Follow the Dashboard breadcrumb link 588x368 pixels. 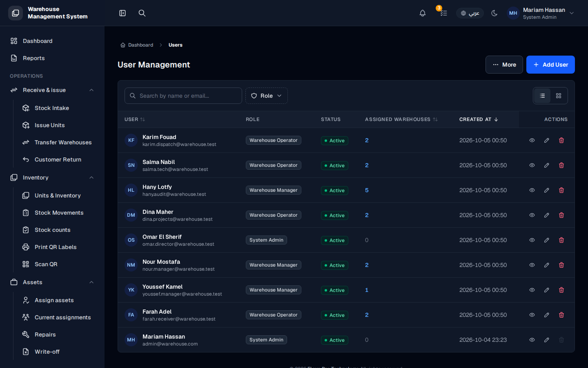[137, 45]
